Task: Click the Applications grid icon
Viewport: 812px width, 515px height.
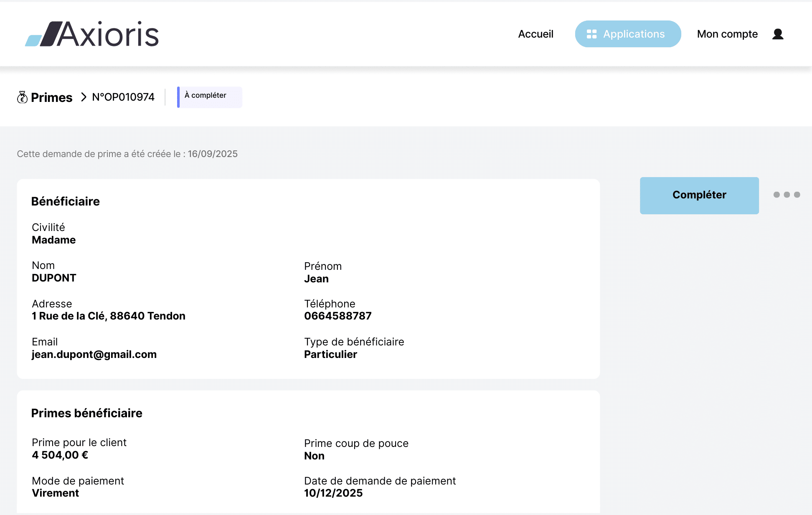Action: pos(591,34)
